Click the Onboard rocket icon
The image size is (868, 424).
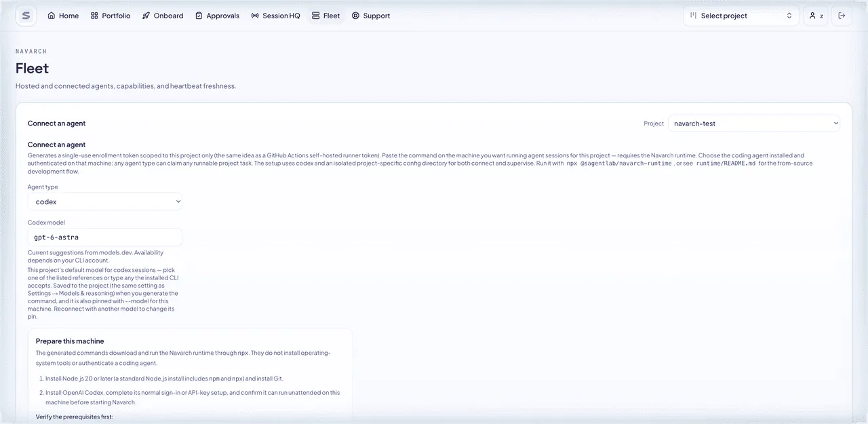146,16
